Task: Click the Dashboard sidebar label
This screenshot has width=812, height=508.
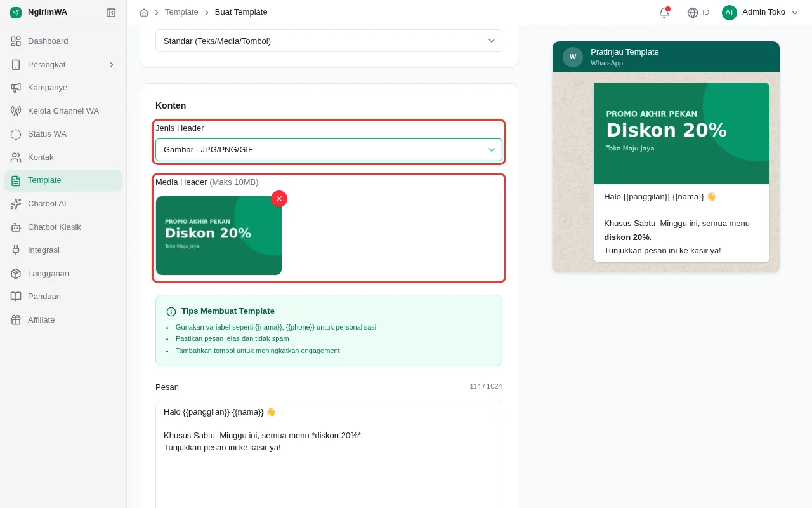Action: pos(48,41)
